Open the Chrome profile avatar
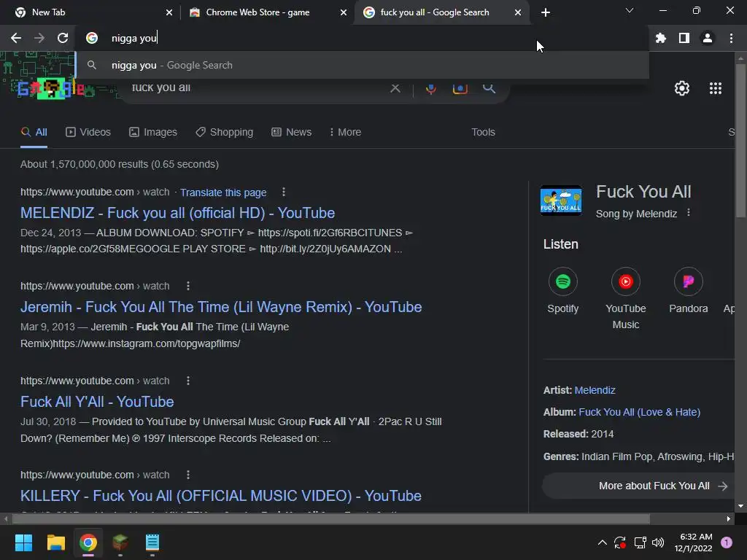Screen dimensions: 747x560 [708, 38]
